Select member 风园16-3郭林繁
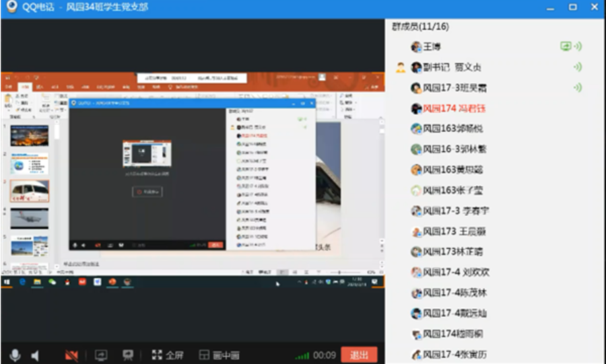The height and width of the screenshot is (364, 606). [x=454, y=149]
